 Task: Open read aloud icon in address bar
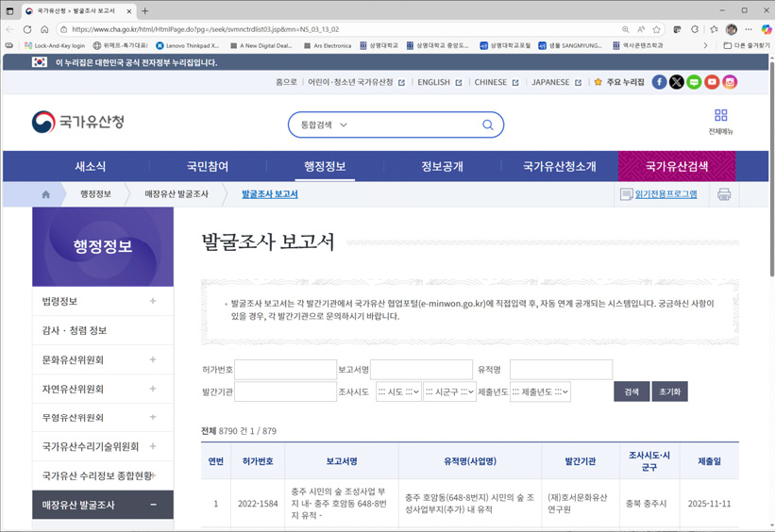pyautogui.click(x=641, y=29)
